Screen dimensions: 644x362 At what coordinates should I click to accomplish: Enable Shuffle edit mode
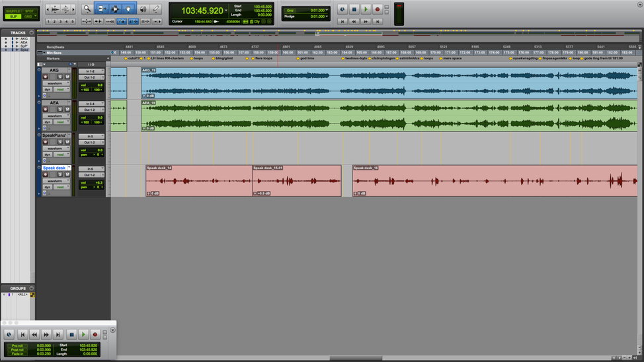[x=13, y=11]
